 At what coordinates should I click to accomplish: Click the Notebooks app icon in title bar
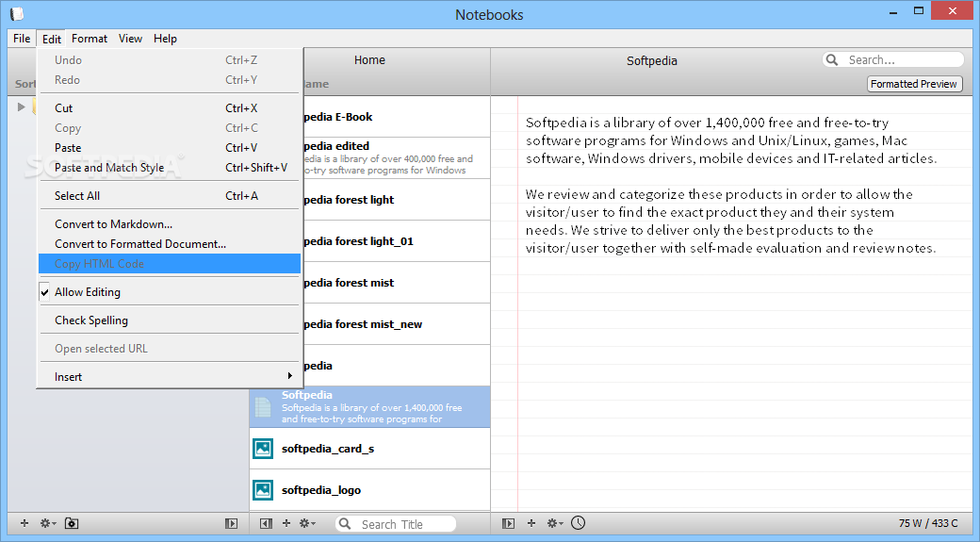[17, 14]
